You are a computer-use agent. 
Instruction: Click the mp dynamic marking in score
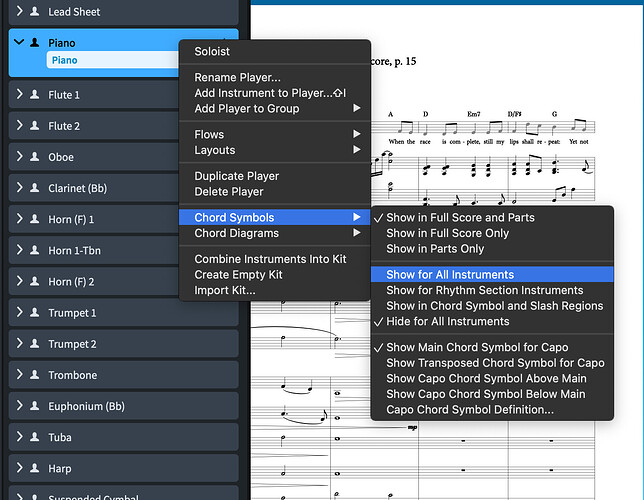click(x=412, y=427)
